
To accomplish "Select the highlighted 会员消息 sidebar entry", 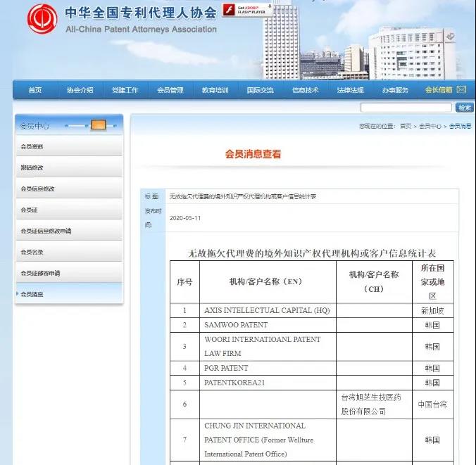I will [x=69, y=294].
